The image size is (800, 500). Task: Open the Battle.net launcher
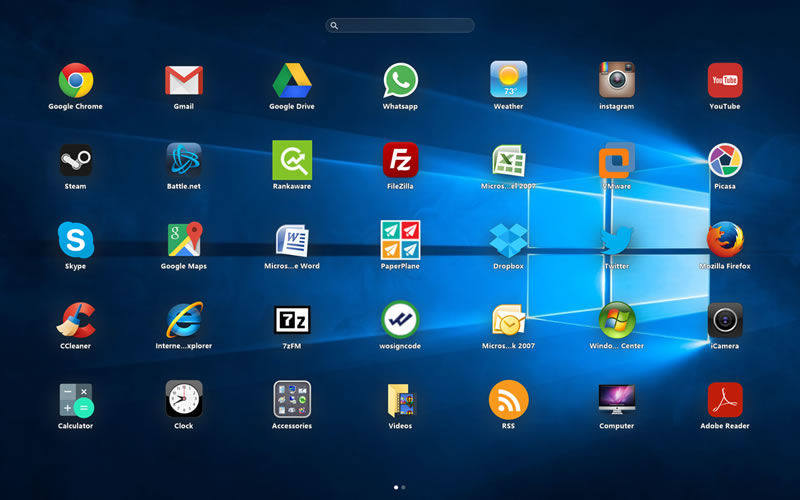point(184,160)
